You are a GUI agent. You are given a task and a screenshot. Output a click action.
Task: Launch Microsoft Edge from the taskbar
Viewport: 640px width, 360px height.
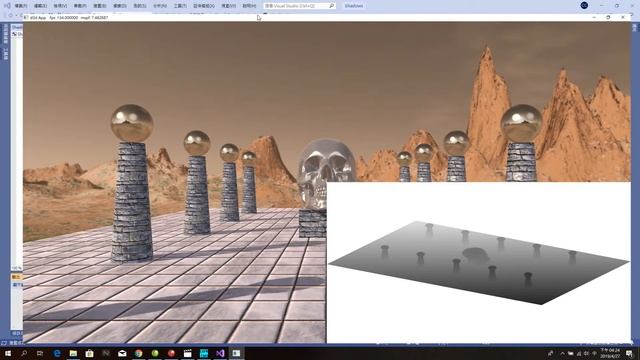point(57,353)
